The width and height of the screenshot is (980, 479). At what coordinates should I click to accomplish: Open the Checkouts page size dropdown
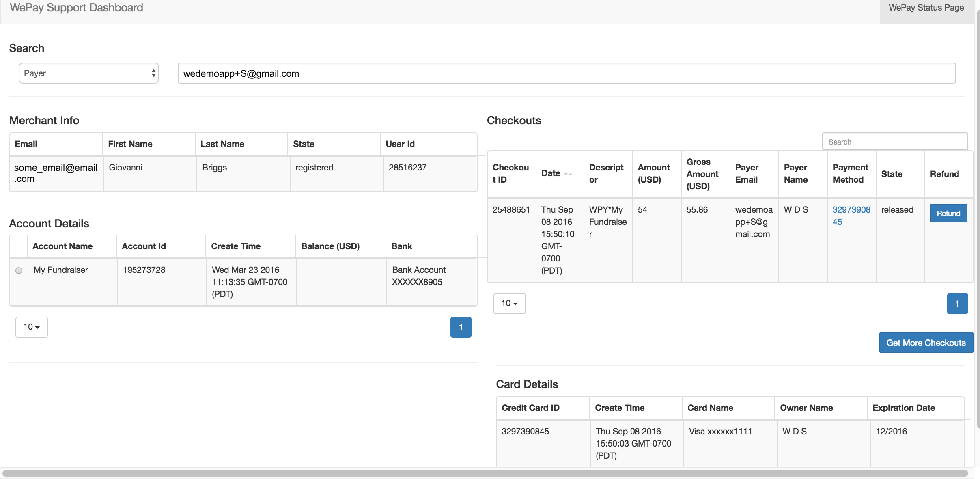pyautogui.click(x=510, y=303)
